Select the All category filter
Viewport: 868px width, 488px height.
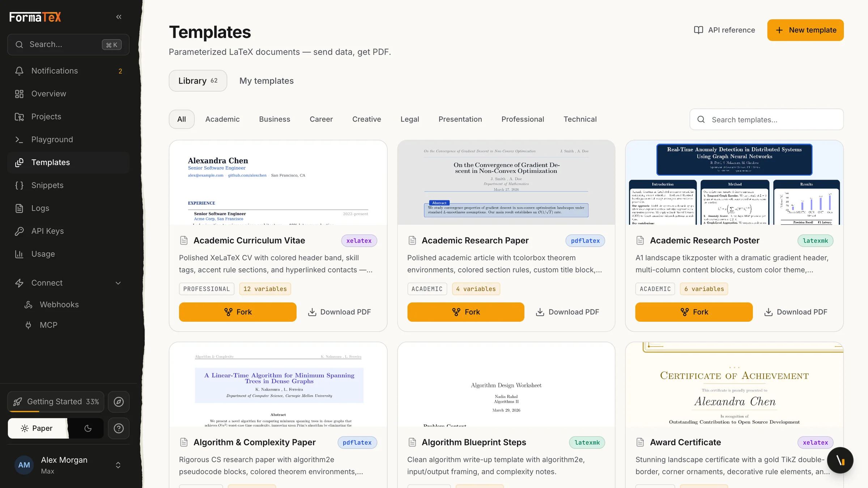pyautogui.click(x=182, y=119)
